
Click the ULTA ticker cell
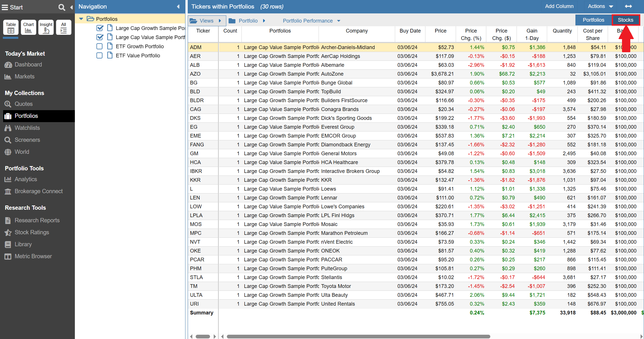[203, 295]
